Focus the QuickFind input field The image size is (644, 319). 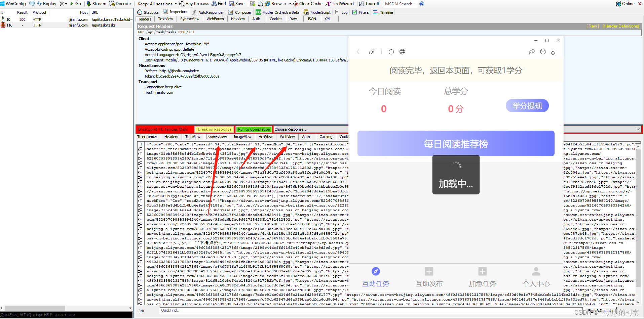[x=371, y=311]
